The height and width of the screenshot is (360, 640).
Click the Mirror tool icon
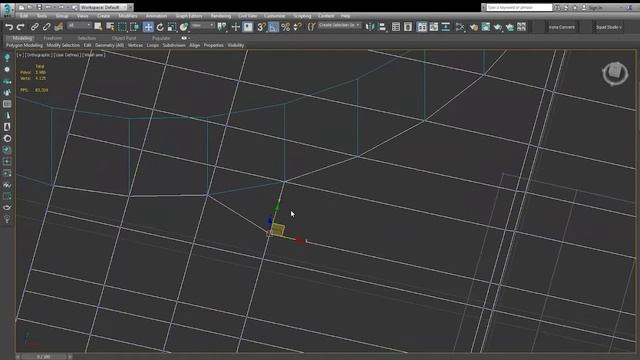point(370,27)
